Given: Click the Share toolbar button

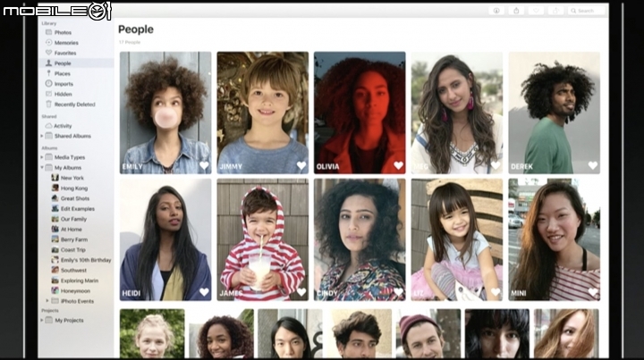Looking at the screenshot, I should 516,11.
